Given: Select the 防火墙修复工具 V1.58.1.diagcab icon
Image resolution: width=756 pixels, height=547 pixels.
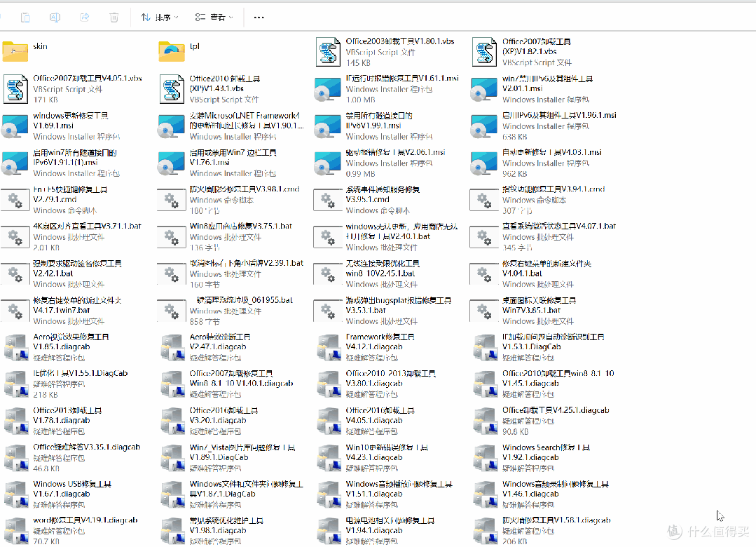Looking at the screenshot, I should 485,531.
